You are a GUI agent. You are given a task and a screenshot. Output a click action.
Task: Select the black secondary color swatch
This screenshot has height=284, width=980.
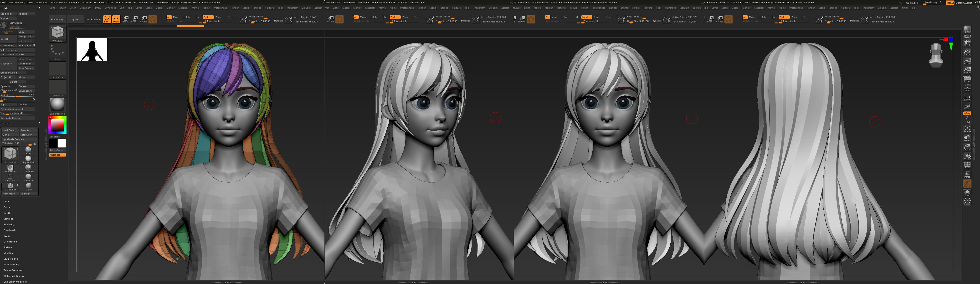(x=53, y=143)
